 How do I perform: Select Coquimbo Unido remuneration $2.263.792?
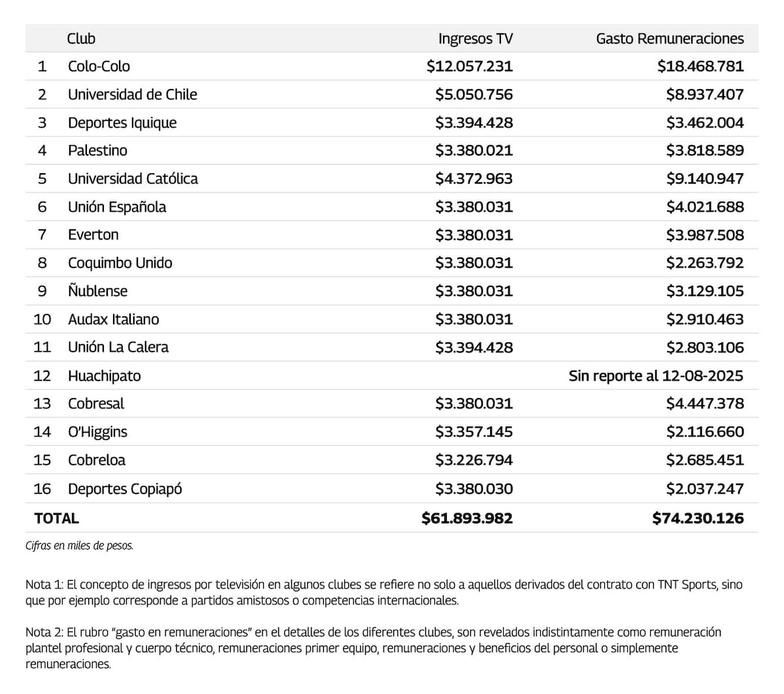pyautogui.click(x=705, y=263)
